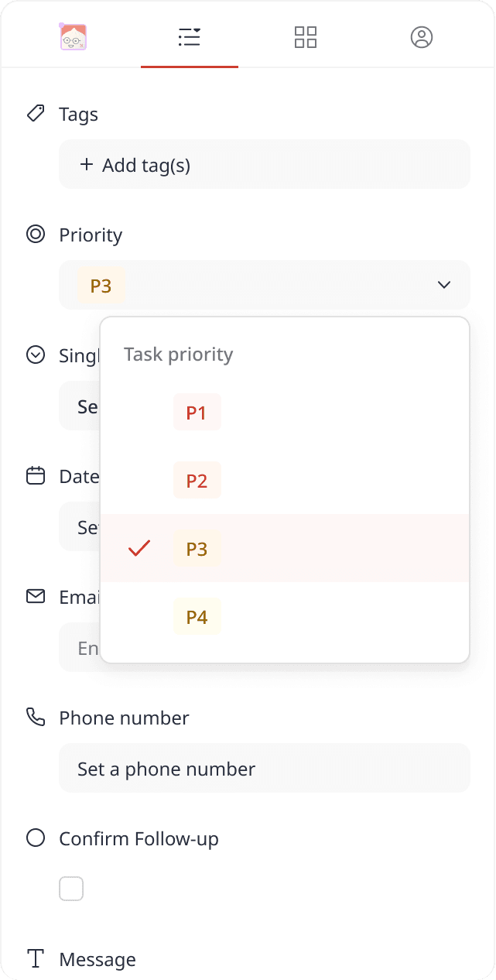496x980 pixels.
Task: Open the grid apps tab
Action: pos(306,36)
